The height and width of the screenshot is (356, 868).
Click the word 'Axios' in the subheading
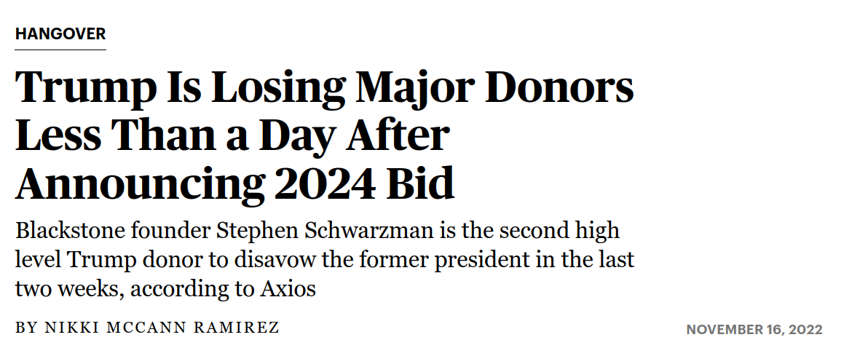(x=288, y=289)
